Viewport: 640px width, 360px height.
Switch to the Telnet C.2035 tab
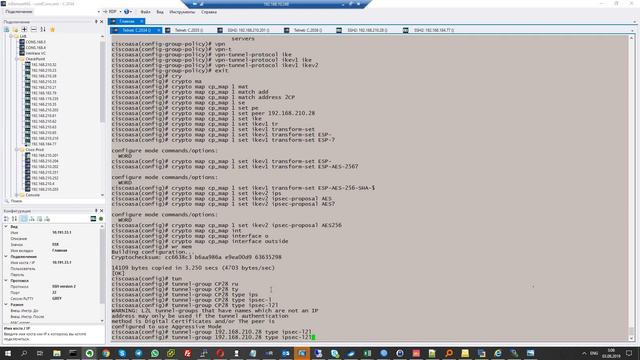[189, 30]
